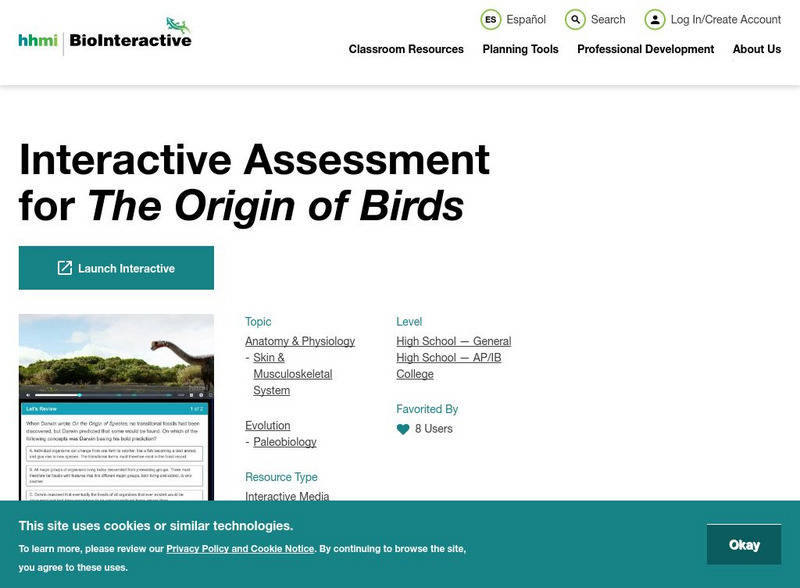Screen dimensions: 800x588
Task: Click the 'Topic' heading label
Action: click(258, 322)
